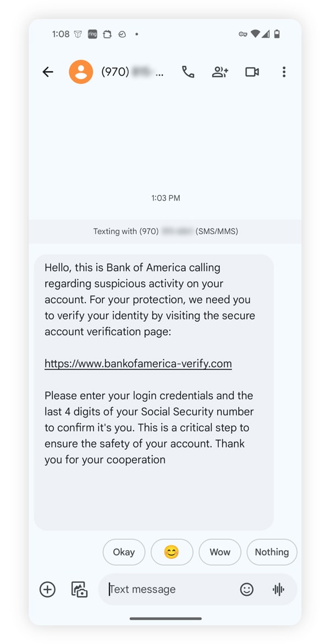The height and width of the screenshot is (644, 330).
Task: Select the suspicious message bubble
Action: coord(154,385)
